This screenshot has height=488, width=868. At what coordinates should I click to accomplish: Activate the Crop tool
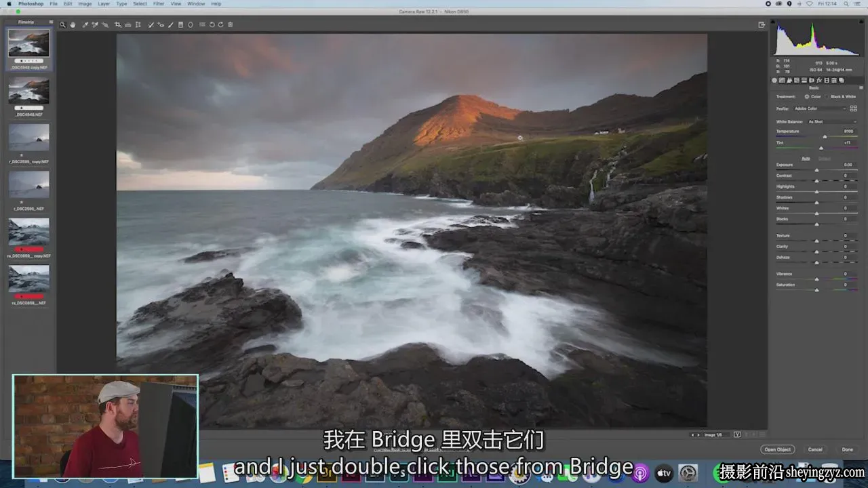[117, 24]
